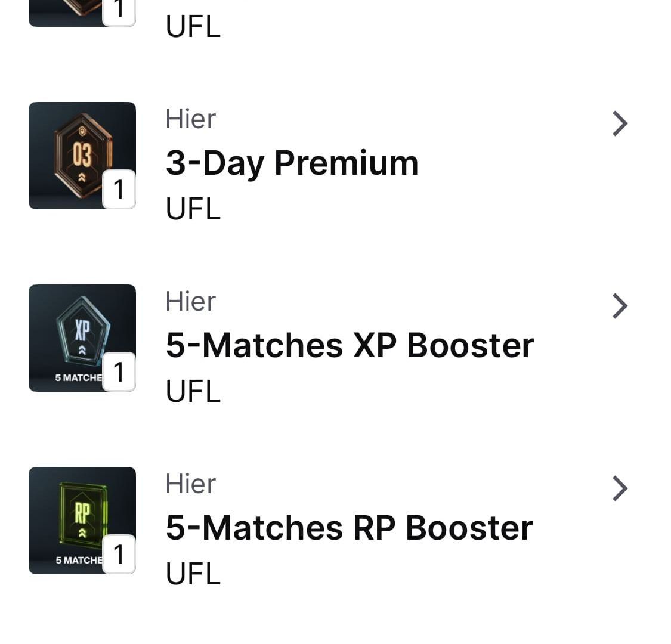Open the 5-Matches RP Booster title
This screenshot has width=671, height=644.
[349, 528]
